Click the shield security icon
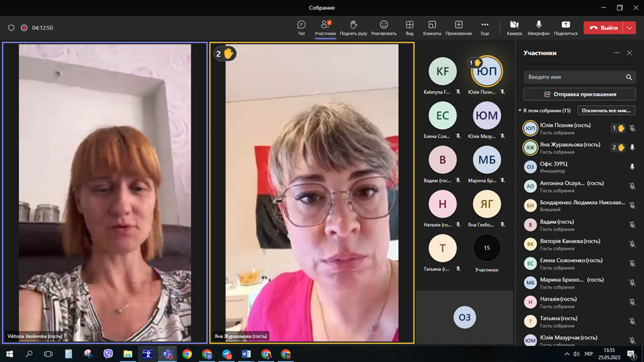Viewport: 644px width, 362px height. pyautogui.click(x=11, y=28)
